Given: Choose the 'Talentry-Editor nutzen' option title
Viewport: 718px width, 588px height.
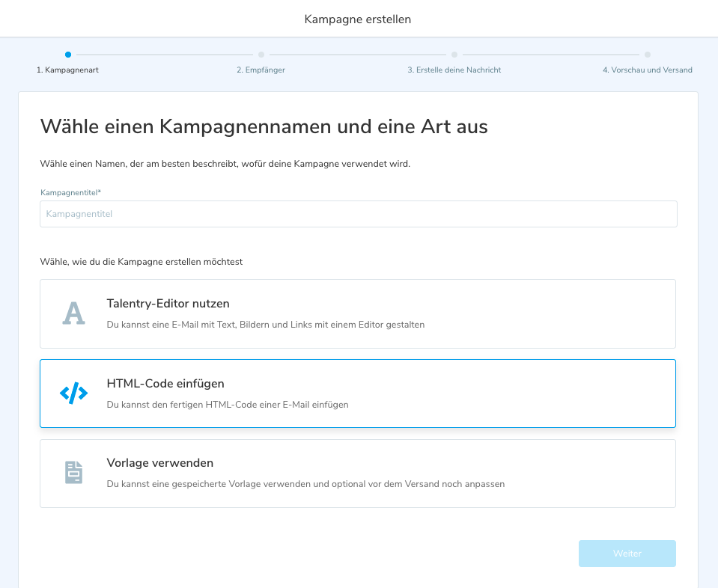Looking at the screenshot, I should click(x=168, y=304).
